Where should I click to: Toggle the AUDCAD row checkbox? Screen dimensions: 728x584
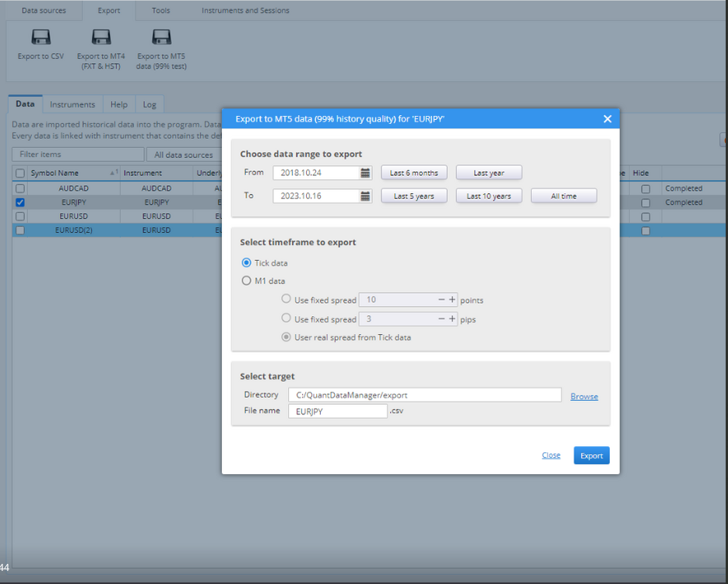coord(20,188)
